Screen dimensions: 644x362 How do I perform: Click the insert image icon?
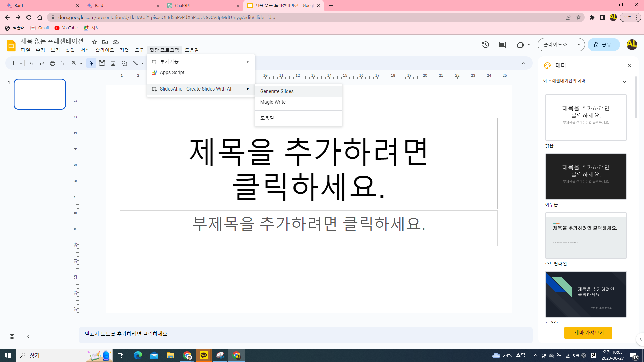click(x=113, y=63)
